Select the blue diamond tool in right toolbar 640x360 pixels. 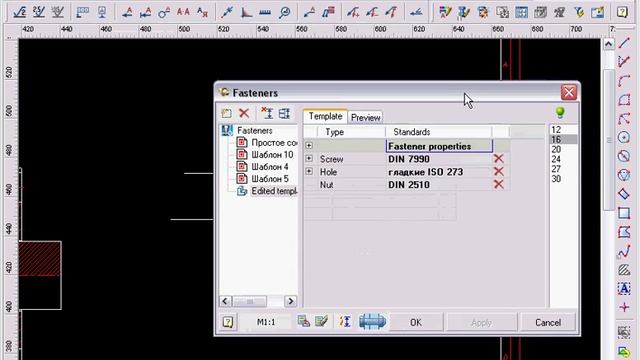click(x=624, y=194)
